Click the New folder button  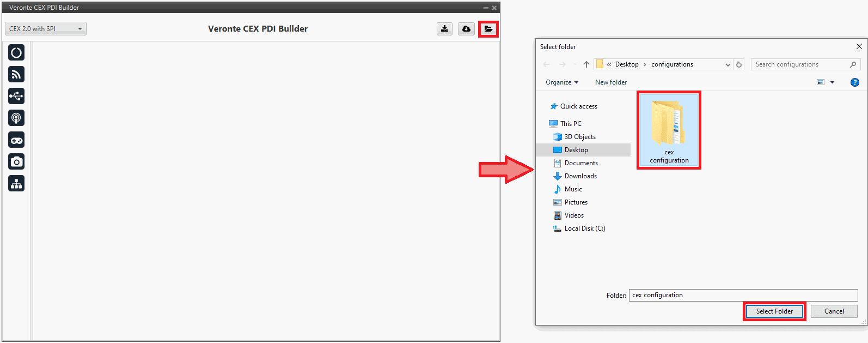(610, 82)
